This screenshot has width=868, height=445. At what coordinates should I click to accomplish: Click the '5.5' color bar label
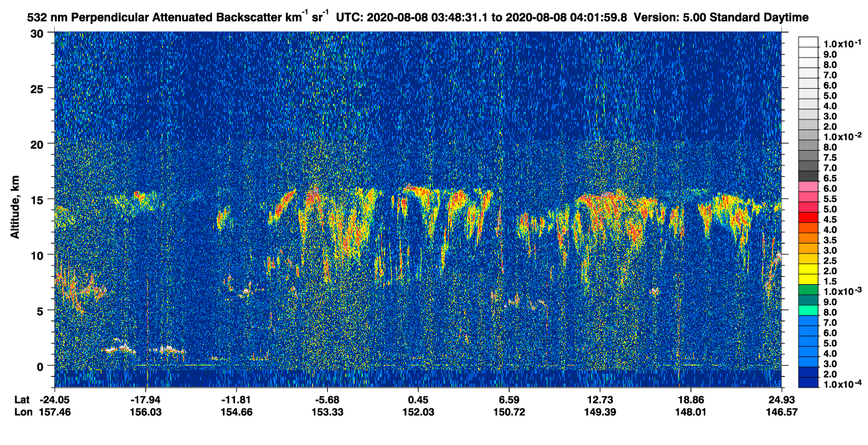[830, 199]
